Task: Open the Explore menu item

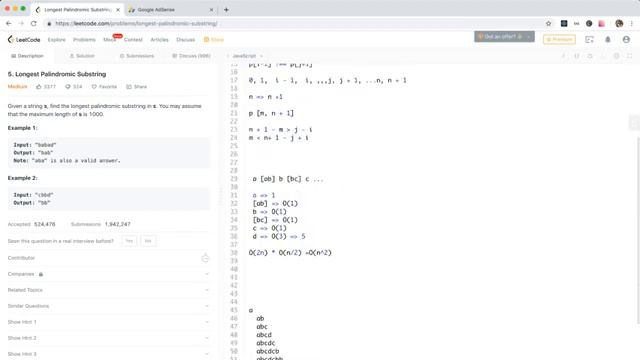Action: click(x=56, y=40)
